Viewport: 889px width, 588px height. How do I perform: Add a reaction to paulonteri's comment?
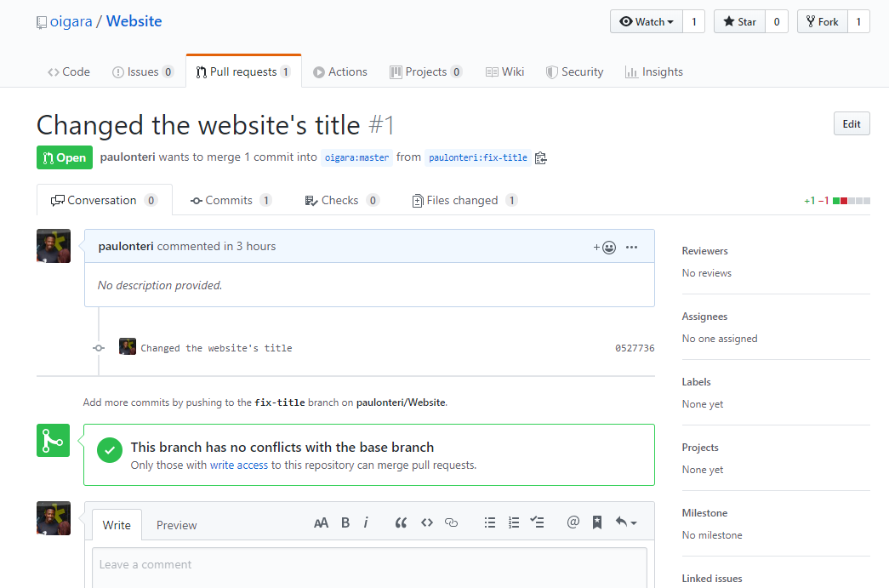(x=605, y=246)
